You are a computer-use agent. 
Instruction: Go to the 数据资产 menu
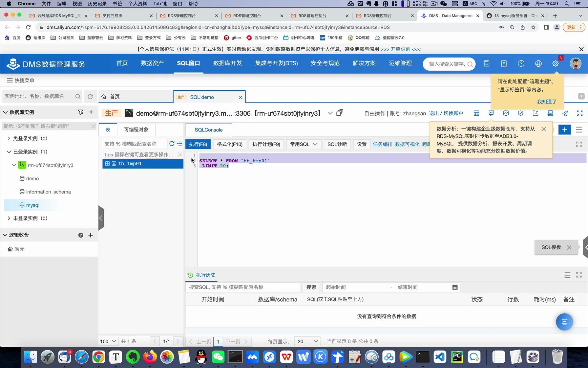point(152,63)
